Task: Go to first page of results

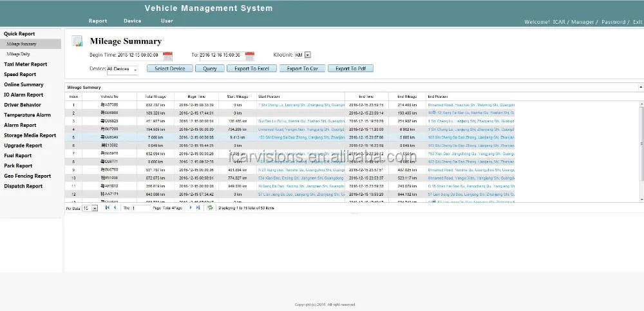Action: [107, 208]
